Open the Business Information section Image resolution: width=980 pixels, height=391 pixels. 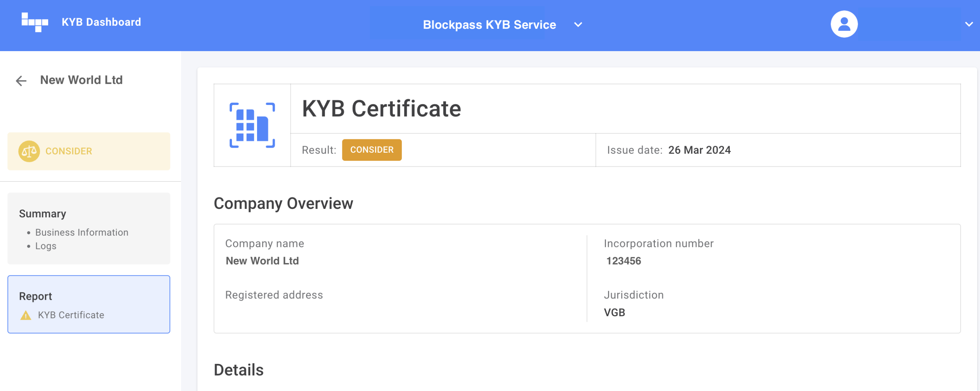[x=82, y=232]
